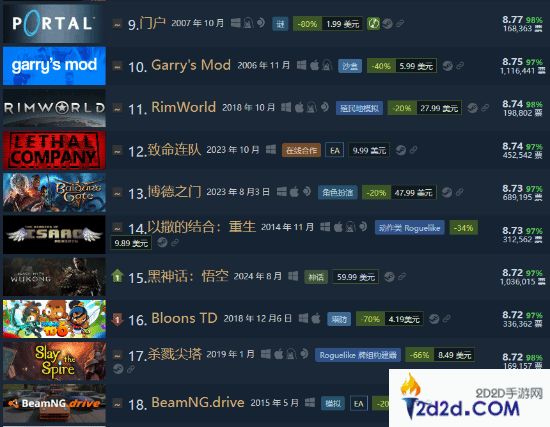Click the chain link icon in Garry's Mod row
The image size is (550, 427).
click(x=460, y=66)
